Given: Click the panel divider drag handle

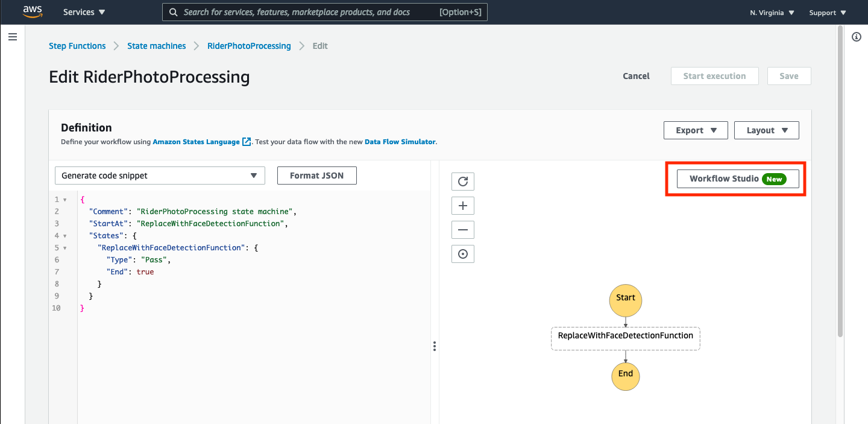Looking at the screenshot, I should click(435, 346).
